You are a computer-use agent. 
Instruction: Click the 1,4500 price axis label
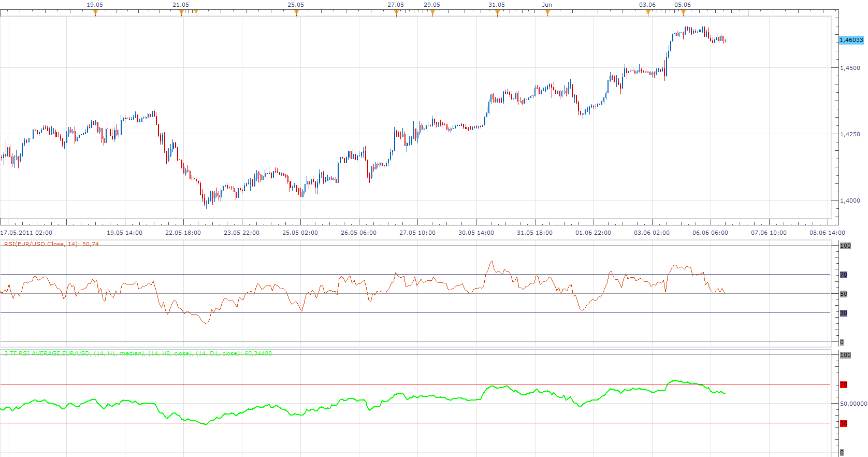850,68
